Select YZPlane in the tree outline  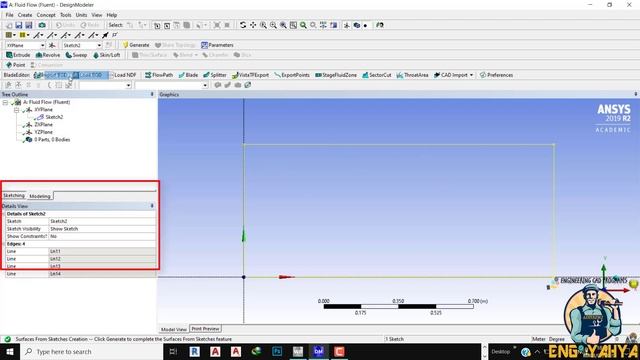click(43, 132)
